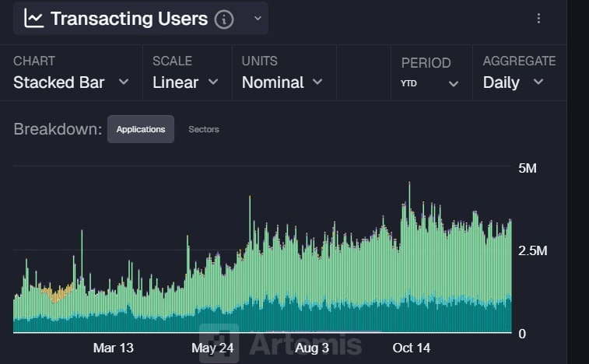The height and width of the screenshot is (364, 589).
Task: Switch to the Sectors breakdown tab
Action: click(204, 129)
